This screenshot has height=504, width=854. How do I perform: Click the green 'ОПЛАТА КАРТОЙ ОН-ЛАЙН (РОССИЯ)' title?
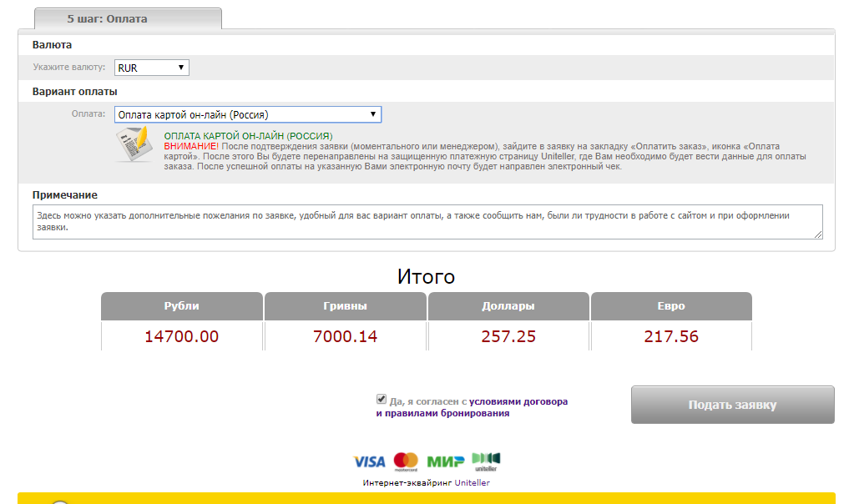249,136
